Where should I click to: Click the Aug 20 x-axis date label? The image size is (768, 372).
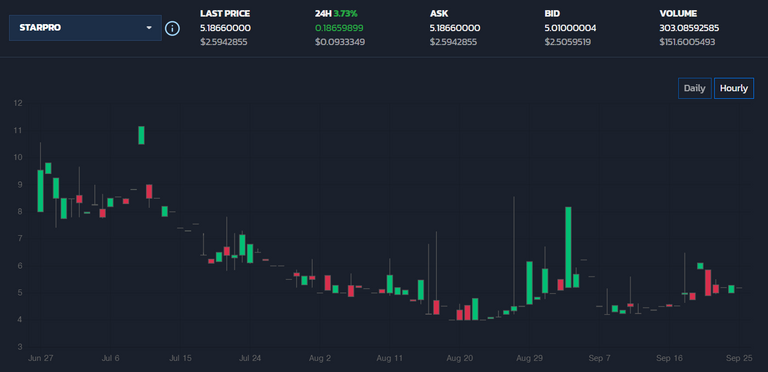(x=459, y=358)
